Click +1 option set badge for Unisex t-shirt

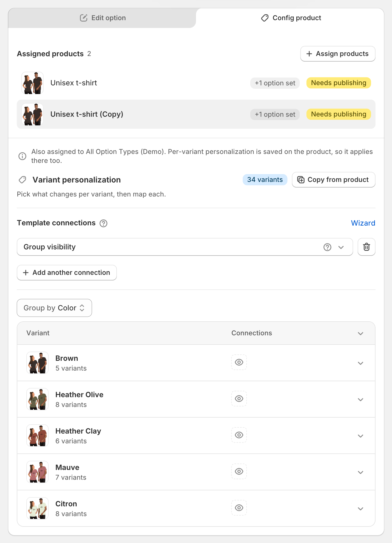pyautogui.click(x=275, y=83)
